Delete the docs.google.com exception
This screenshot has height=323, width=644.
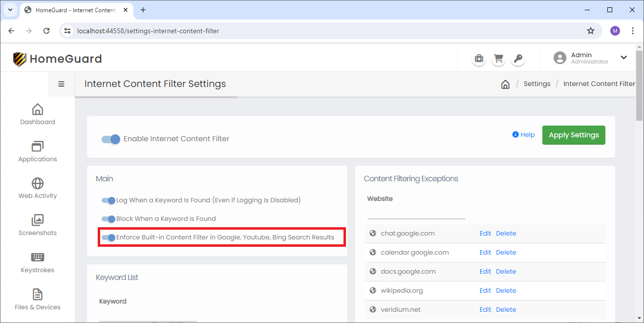tap(506, 271)
